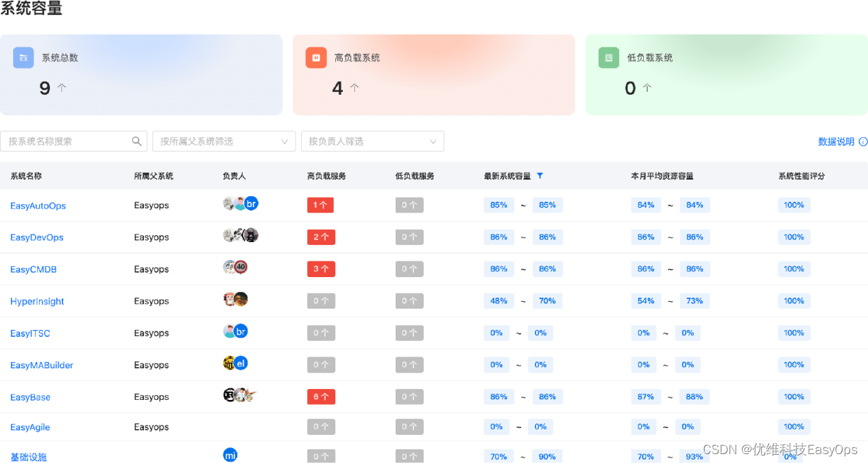The image size is (868, 463).
Task: Click the blue 系统总数 card icon
Action: pyautogui.click(x=23, y=58)
